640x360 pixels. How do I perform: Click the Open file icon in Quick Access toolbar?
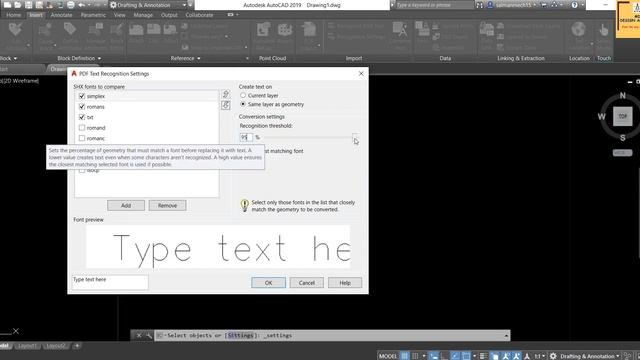coord(18,5)
